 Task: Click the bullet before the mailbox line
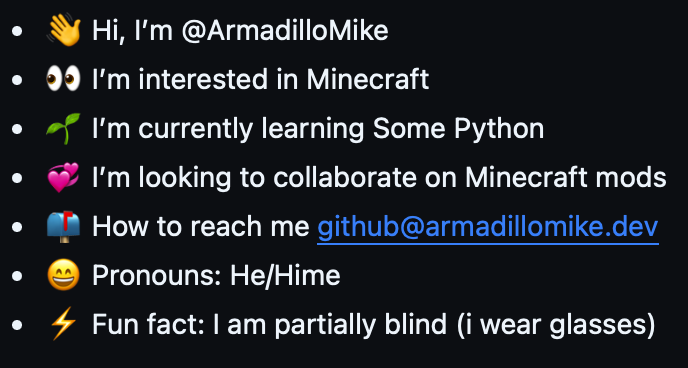[x=17, y=227]
